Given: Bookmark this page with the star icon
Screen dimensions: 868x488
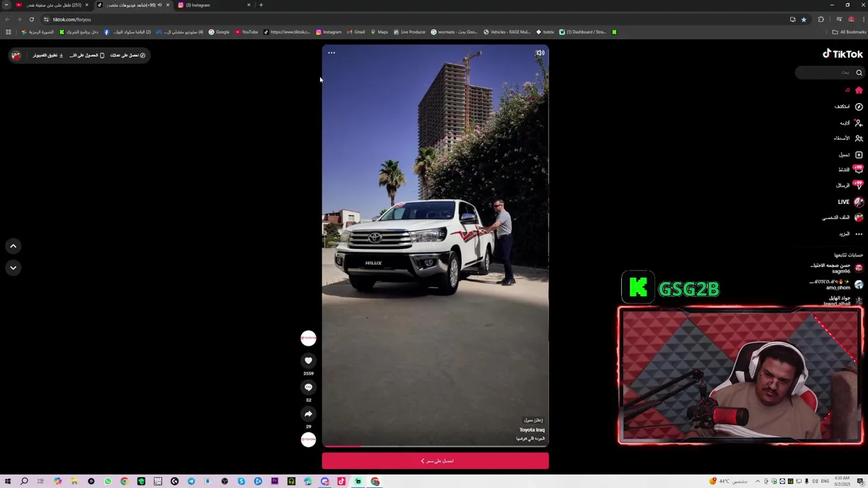Looking at the screenshot, I should click(x=804, y=19).
